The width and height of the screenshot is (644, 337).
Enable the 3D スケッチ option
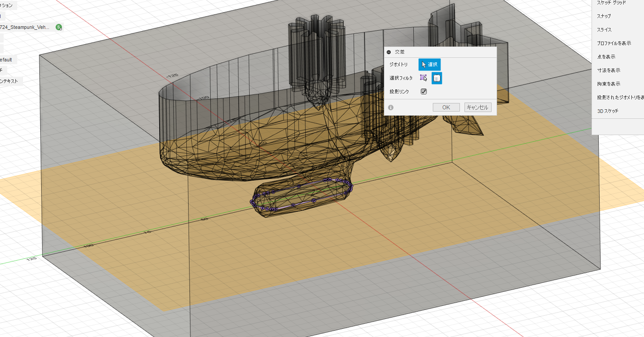(x=608, y=111)
